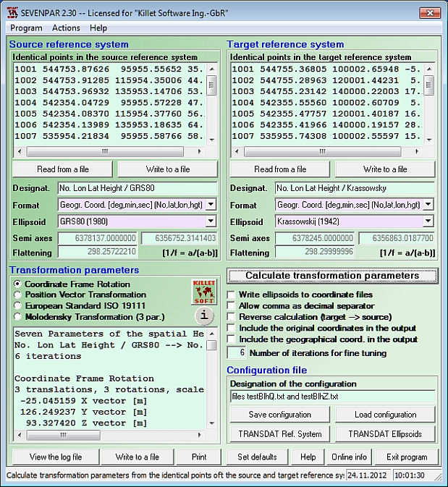448x487 pixels.
Task: Click TRANSDAT Ref. System button
Action: coord(280,434)
